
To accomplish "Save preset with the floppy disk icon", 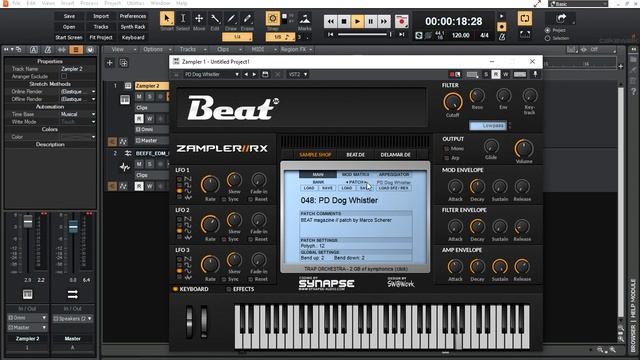I will click(x=265, y=74).
